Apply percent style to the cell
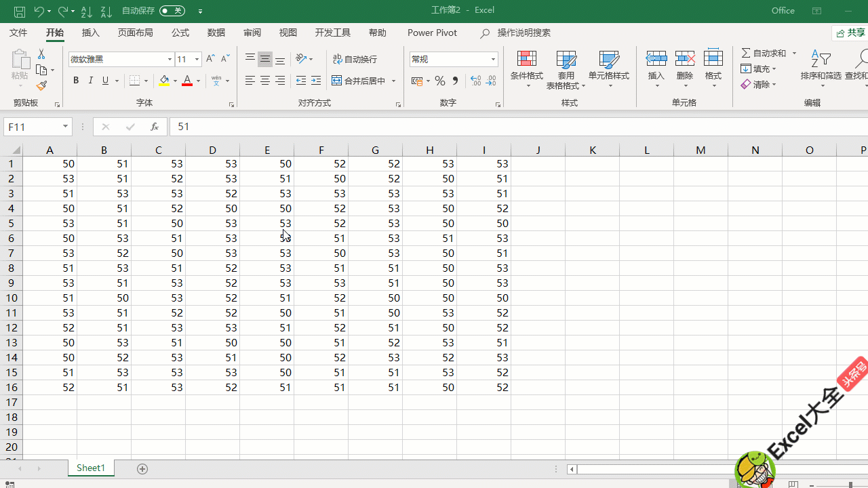The image size is (868, 488). coord(440,81)
